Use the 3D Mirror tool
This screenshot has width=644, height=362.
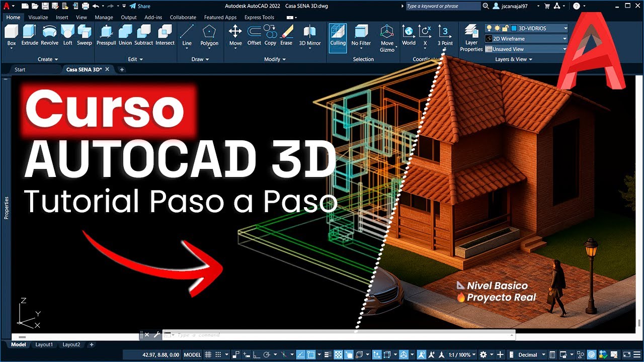tap(310, 35)
